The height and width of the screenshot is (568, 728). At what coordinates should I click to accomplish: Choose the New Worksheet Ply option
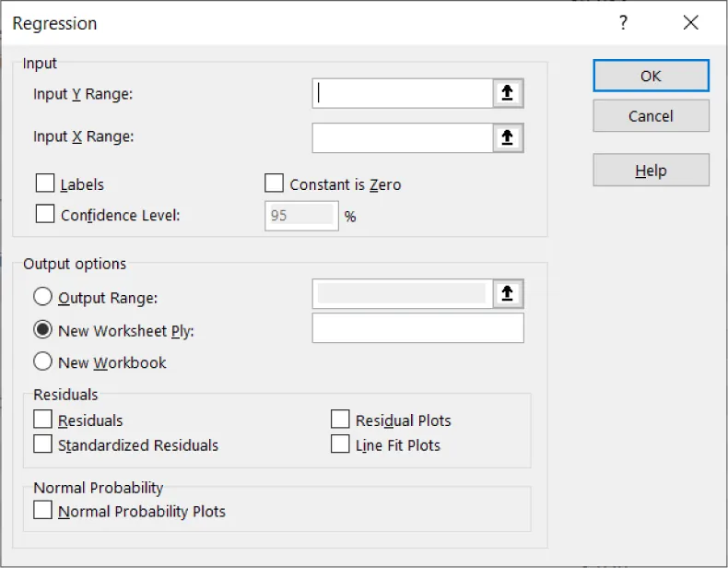(43, 329)
